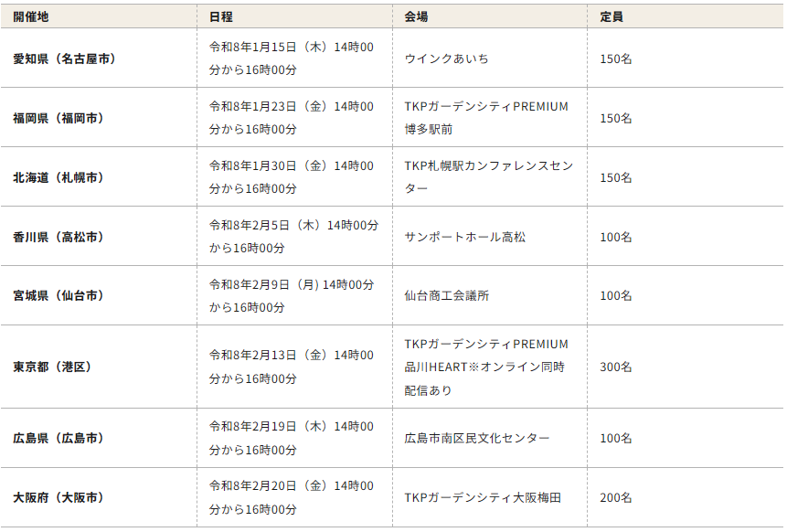Click the 300名 capacity cell

615,367
